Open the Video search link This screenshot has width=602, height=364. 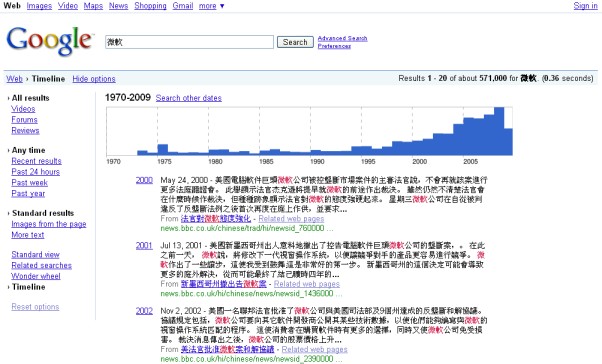point(68,6)
